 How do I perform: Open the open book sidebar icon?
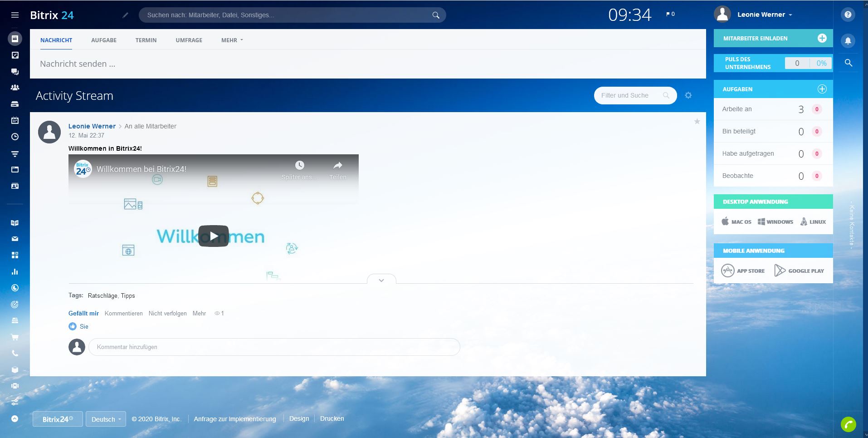15,223
